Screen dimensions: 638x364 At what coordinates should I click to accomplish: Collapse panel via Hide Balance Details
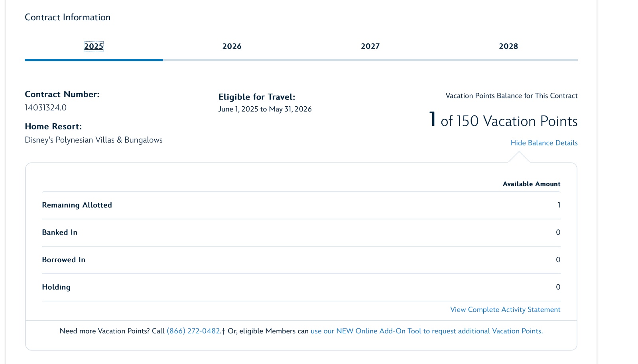544,143
